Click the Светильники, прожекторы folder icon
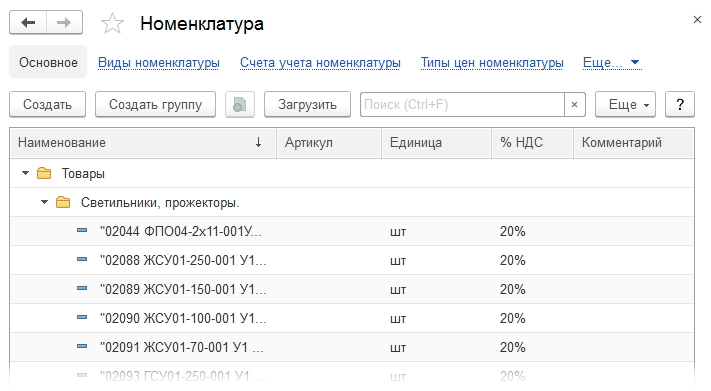 pyautogui.click(x=63, y=202)
